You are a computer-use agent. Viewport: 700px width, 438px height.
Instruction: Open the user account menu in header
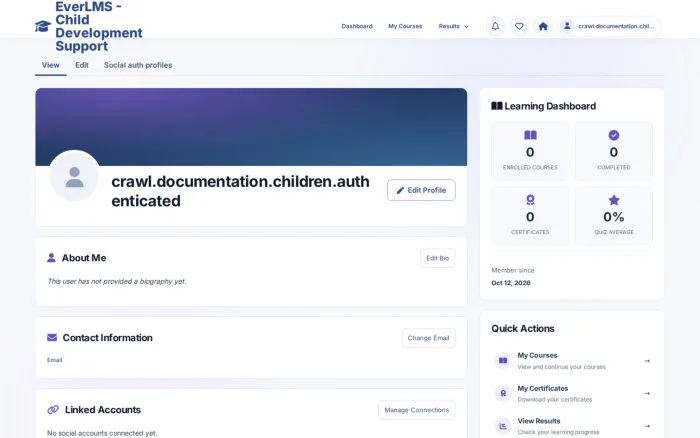tap(610, 26)
